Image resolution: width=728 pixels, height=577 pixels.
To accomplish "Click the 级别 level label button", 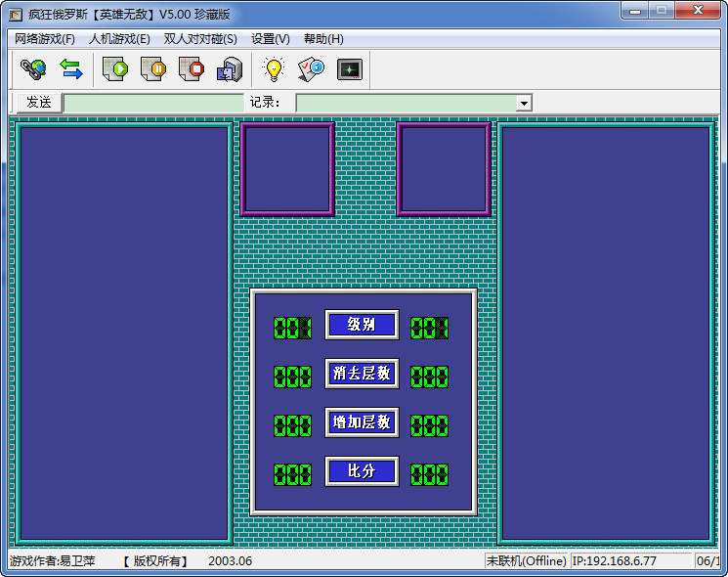I will pyautogui.click(x=362, y=325).
